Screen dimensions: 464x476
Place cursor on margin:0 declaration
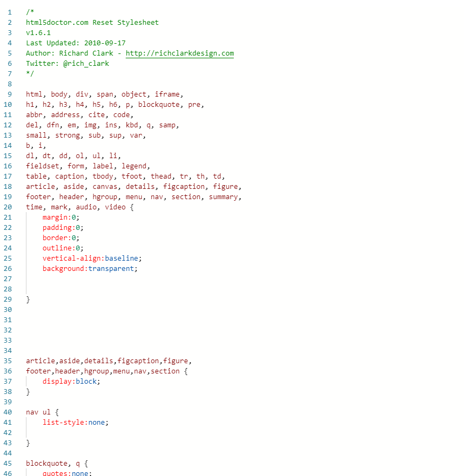point(61,217)
